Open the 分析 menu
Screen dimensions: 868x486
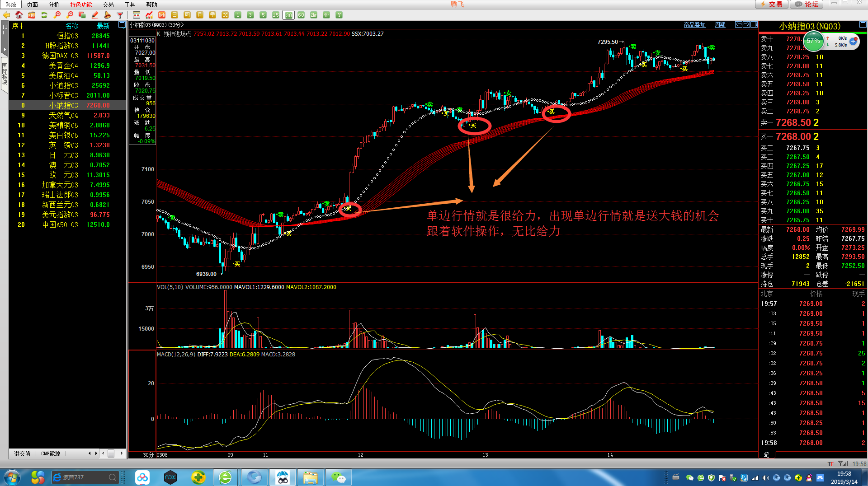[x=54, y=5]
